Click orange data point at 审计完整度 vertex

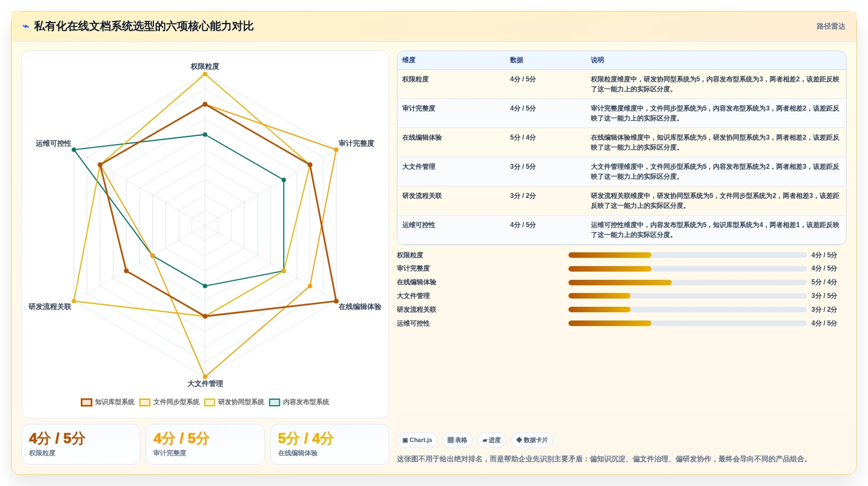[x=336, y=150]
